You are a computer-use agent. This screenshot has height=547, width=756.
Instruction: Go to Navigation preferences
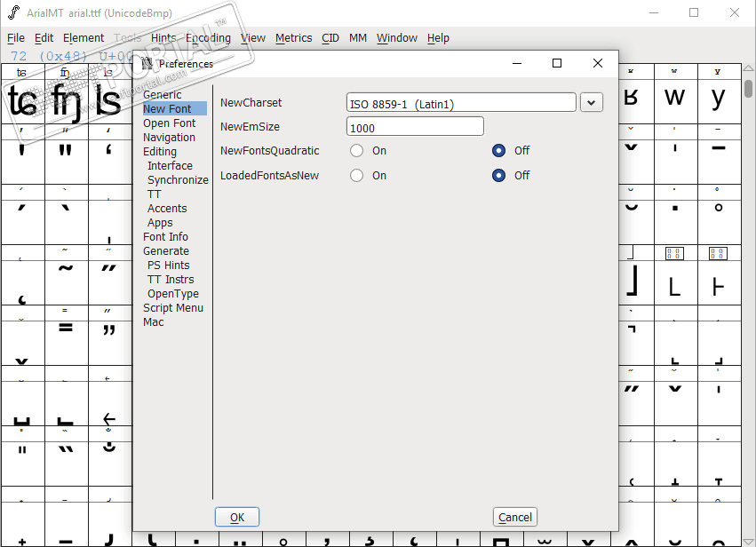coord(169,138)
